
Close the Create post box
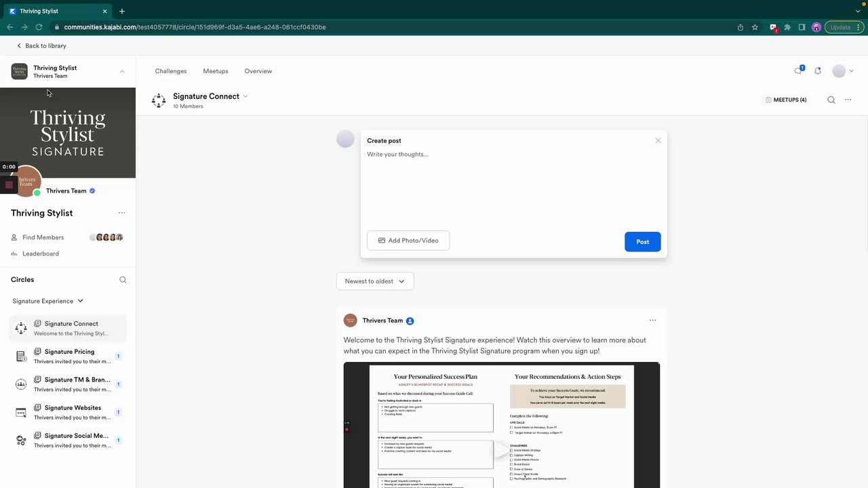click(x=658, y=140)
